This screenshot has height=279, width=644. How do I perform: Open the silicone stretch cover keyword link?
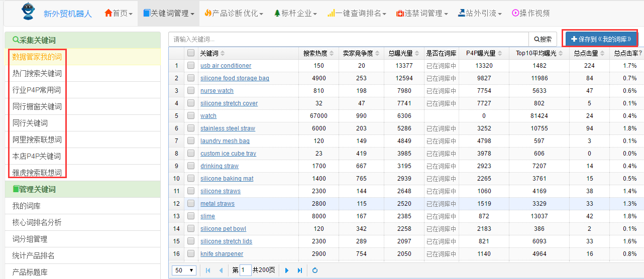229,103
